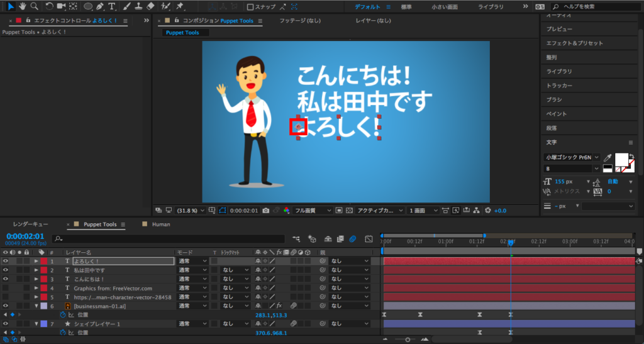The height and width of the screenshot is (344, 644).
Task: Hide the よろしく！ layer using its eye
Action: (6, 261)
